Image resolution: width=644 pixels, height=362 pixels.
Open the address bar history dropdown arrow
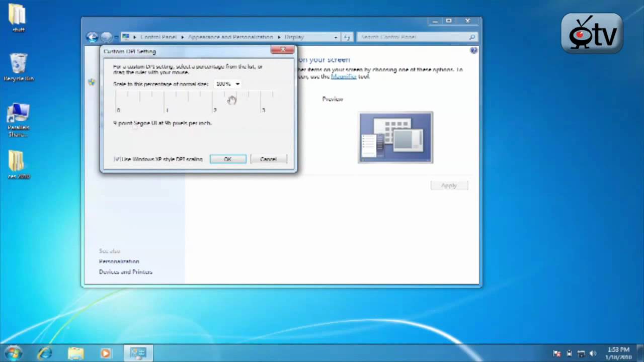point(335,37)
